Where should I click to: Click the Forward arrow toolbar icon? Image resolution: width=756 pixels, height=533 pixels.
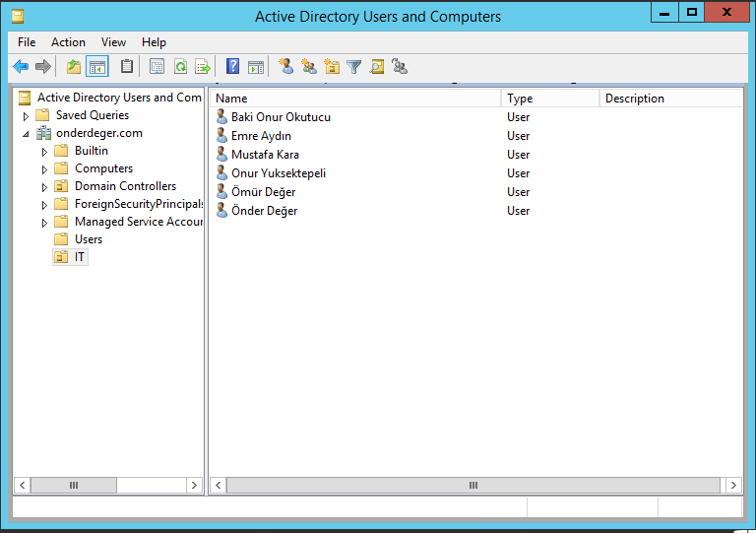pyautogui.click(x=43, y=67)
